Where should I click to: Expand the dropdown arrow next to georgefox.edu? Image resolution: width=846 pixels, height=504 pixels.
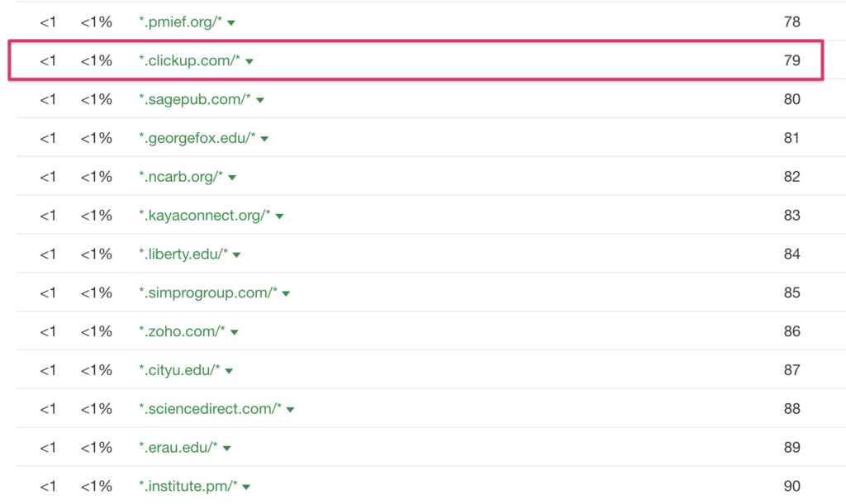264,140
